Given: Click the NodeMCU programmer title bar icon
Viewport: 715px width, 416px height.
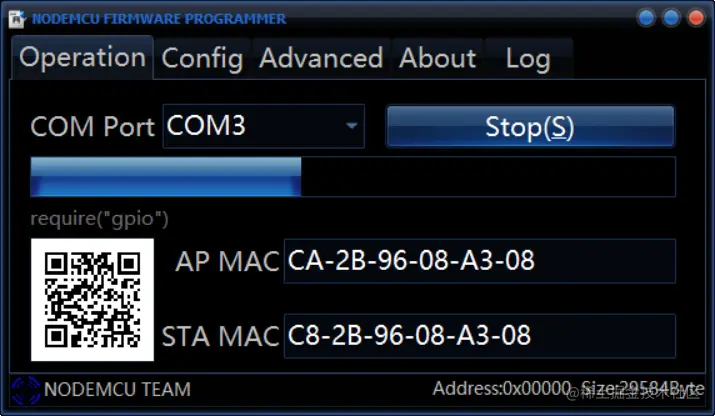Looking at the screenshot, I should [17, 19].
